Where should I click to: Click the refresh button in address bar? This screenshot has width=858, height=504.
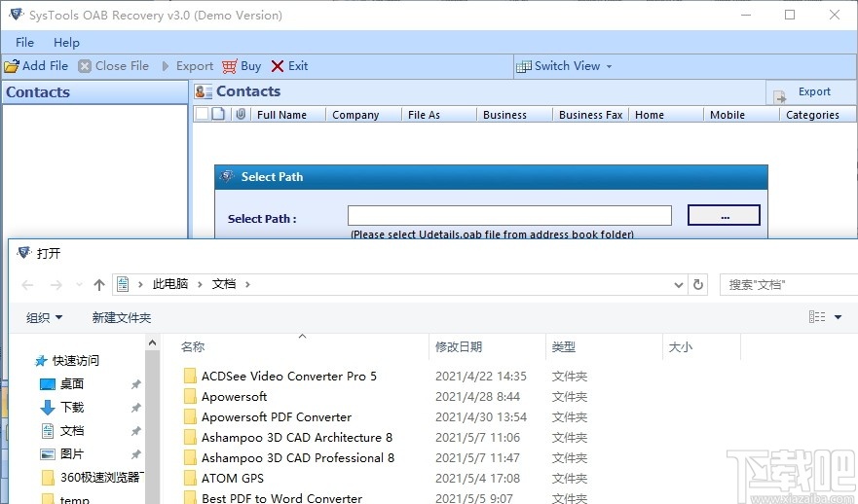(x=698, y=285)
